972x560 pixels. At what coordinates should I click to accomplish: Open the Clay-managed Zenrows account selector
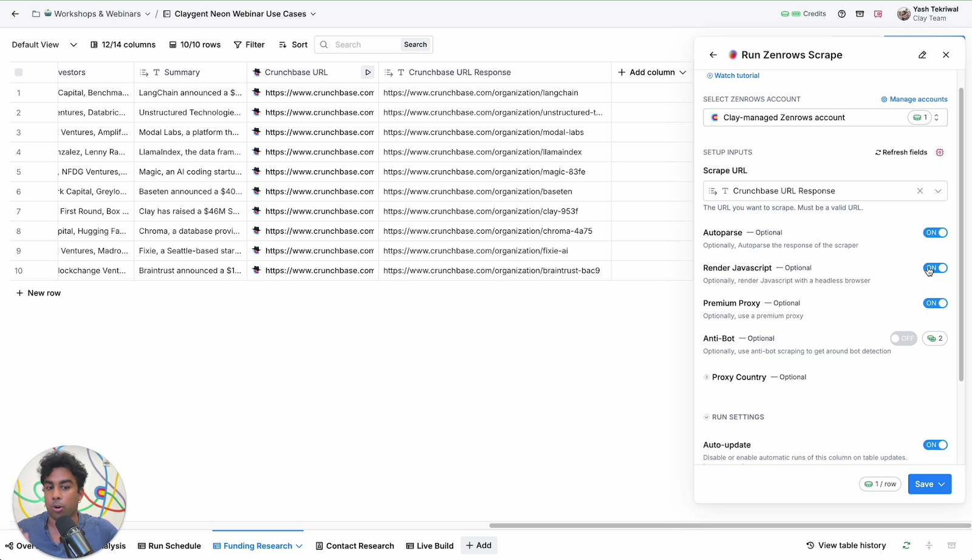pos(825,117)
